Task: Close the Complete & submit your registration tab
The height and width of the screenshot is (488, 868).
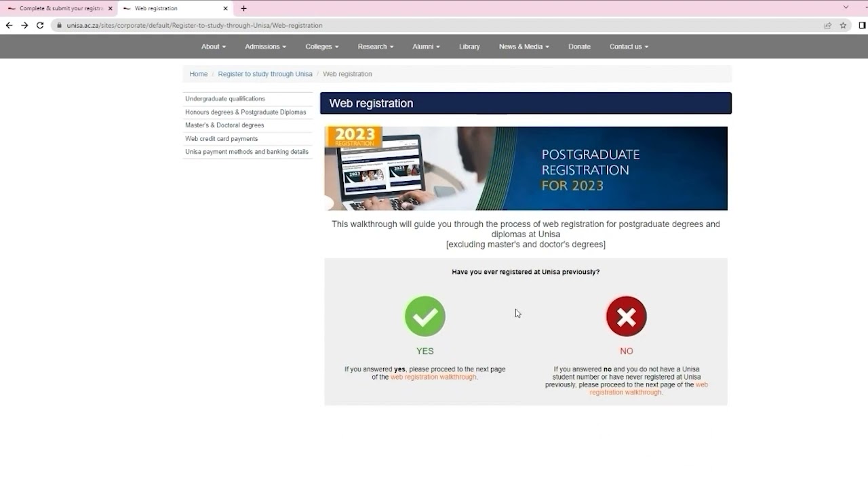Action: coord(110,8)
